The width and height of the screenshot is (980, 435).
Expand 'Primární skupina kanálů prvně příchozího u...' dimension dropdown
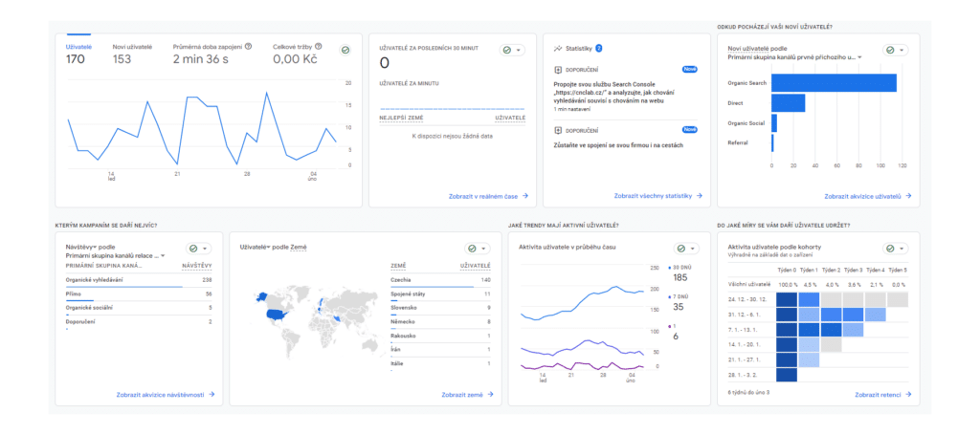click(795, 57)
